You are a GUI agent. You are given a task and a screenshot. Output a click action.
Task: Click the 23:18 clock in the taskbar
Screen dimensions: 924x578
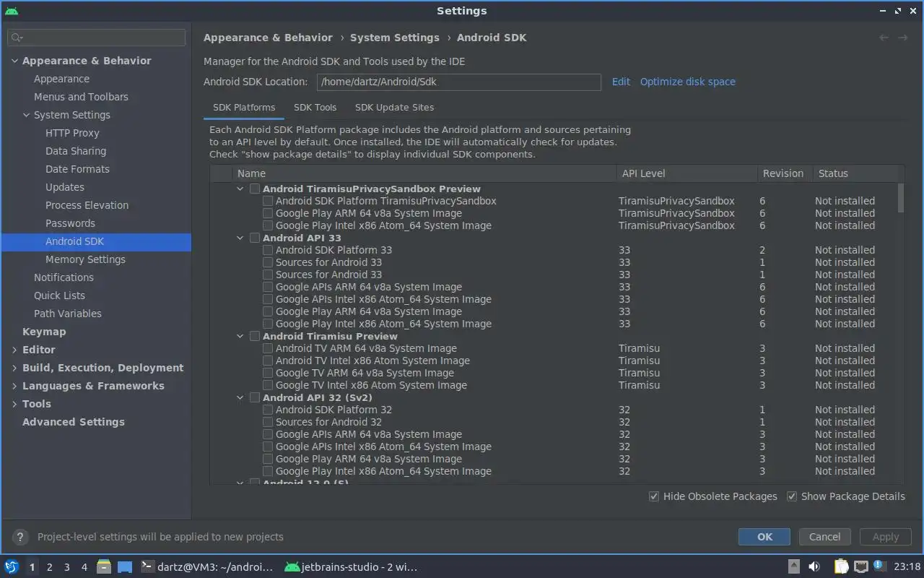(907, 567)
